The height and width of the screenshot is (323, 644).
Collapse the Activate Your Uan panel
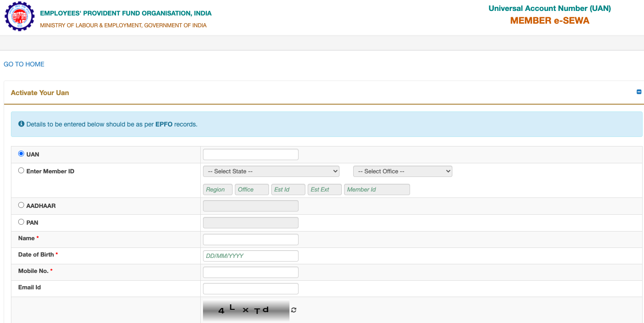pyautogui.click(x=639, y=92)
